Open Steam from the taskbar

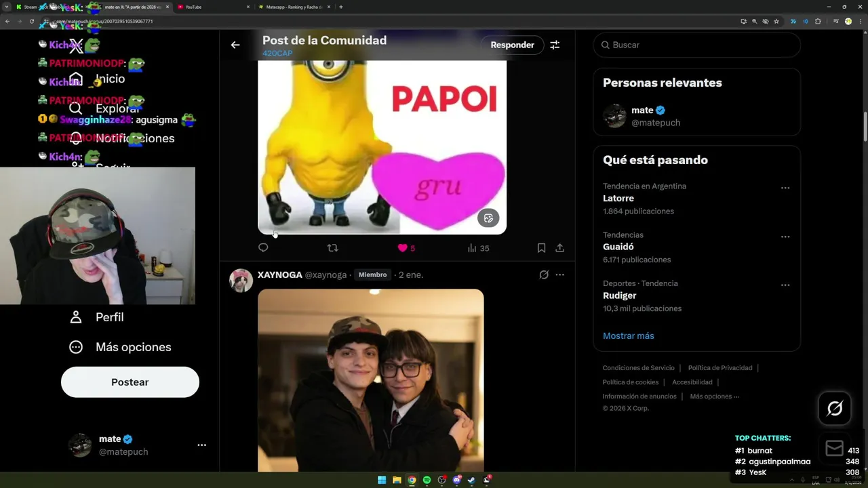tap(471, 480)
